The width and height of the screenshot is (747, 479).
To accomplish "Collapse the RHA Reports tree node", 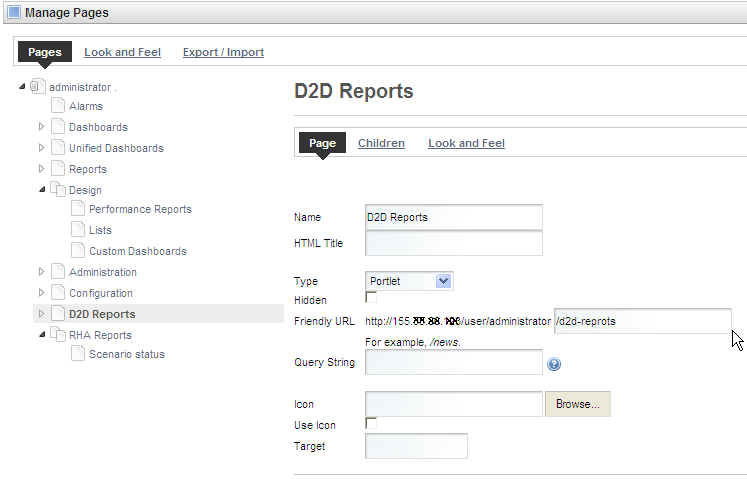I will coord(42,335).
